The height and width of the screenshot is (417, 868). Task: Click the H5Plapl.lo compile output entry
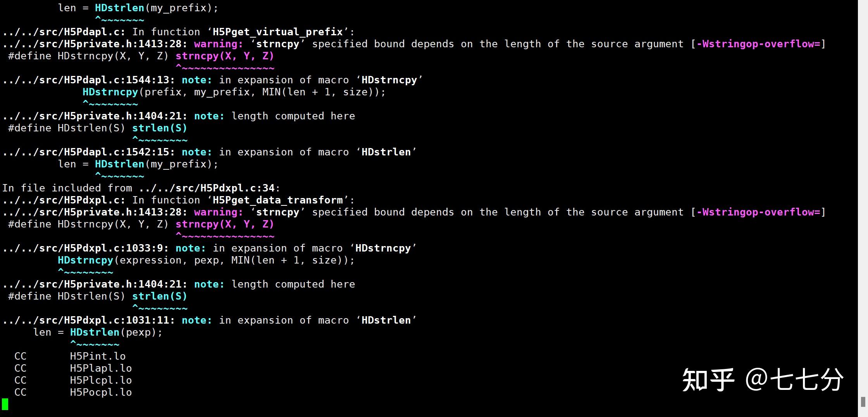pos(101,368)
